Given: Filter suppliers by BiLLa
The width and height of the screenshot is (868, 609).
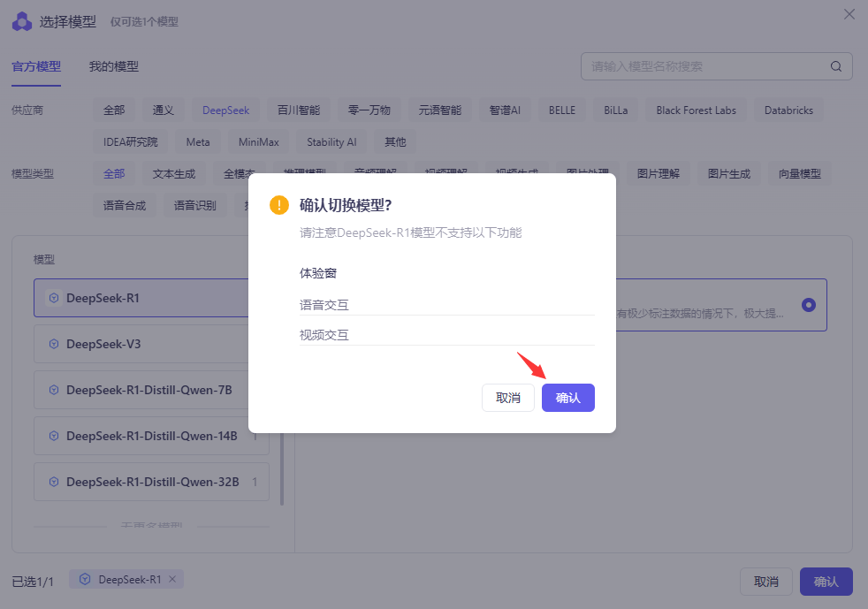Looking at the screenshot, I should [615, 110].
